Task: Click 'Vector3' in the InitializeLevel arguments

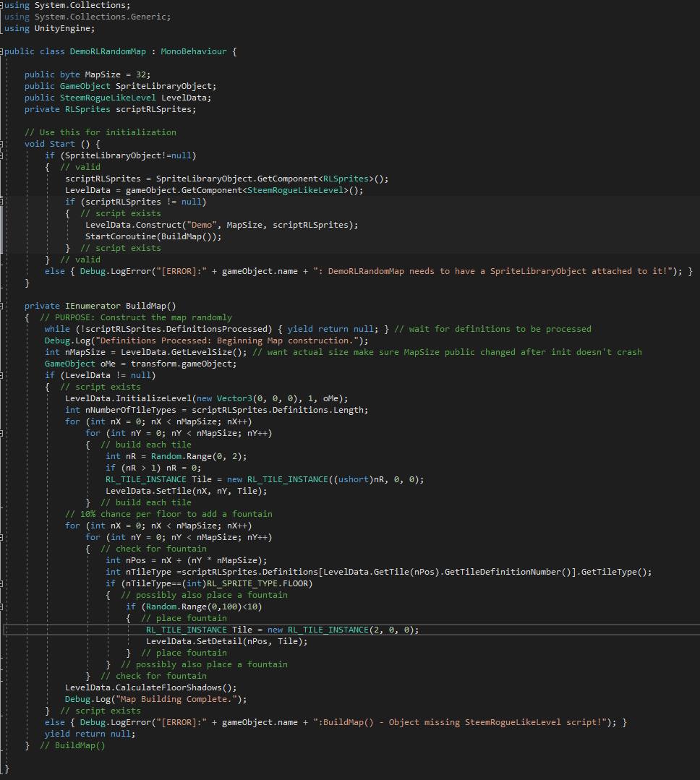Action: (x=234, y=398)
